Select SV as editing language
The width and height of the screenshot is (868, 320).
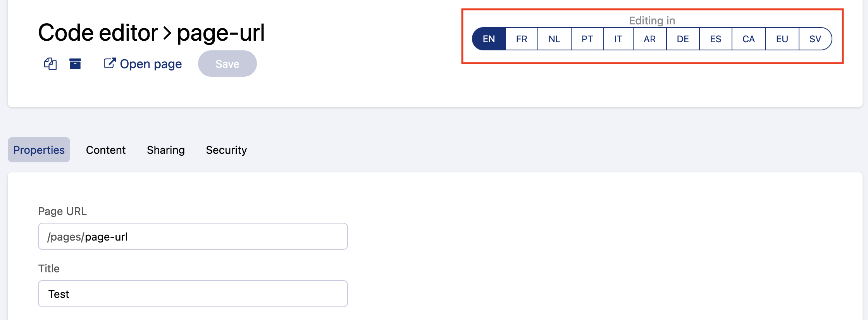point(815,39)
